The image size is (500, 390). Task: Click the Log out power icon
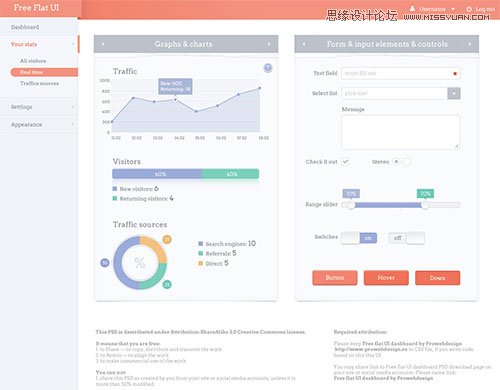469,9
